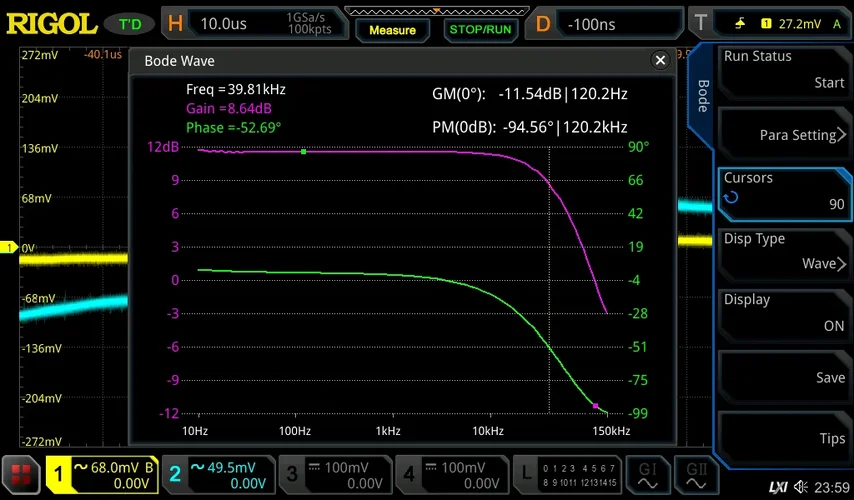The width and height of the screenshot is (854, 500).
Task: Click the 90° phase axis label
Action: coord(638,147)
